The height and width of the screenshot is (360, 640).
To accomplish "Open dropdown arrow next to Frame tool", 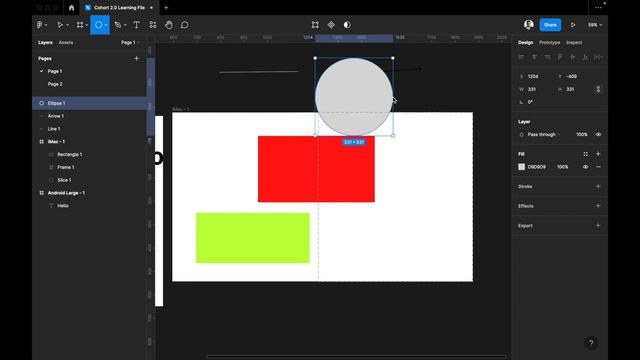I will tap(87, 25).
